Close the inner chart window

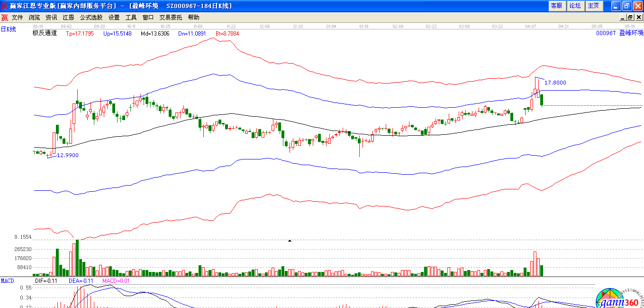click(638, 17)
